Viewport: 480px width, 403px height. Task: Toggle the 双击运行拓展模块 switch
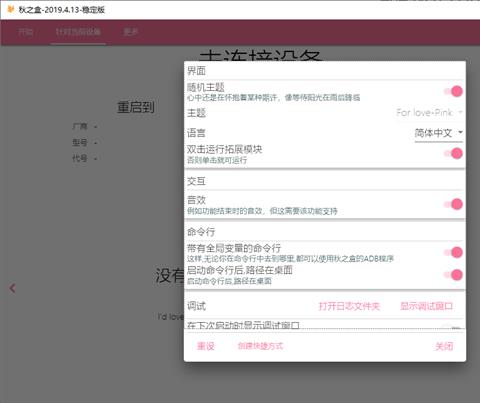click(x=454, y=153)
